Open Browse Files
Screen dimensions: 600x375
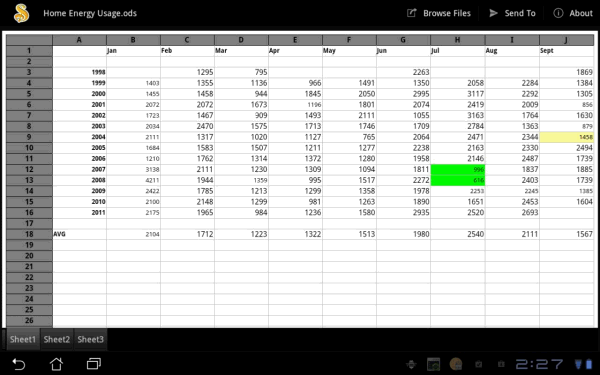pos(439,13)
